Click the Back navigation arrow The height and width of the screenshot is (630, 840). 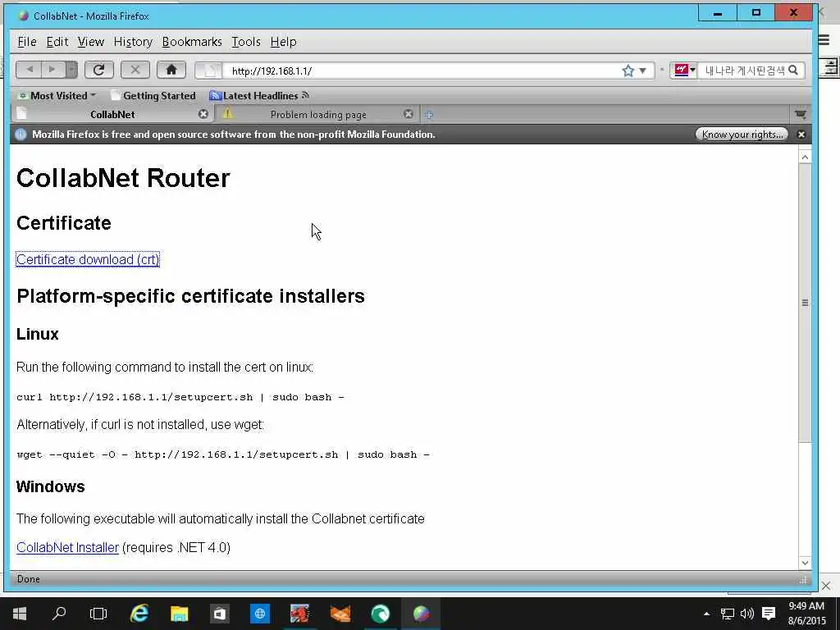point(30,70)
